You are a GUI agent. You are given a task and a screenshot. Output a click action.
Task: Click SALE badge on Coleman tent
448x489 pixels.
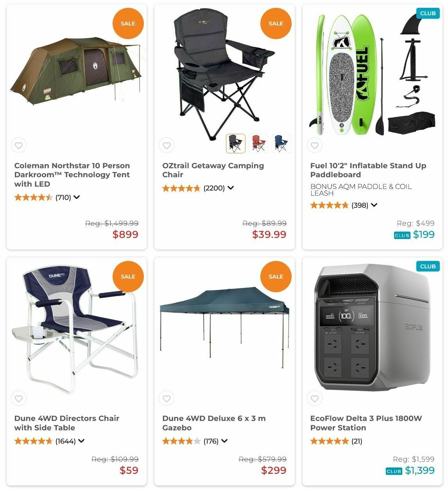pos(128,23)
